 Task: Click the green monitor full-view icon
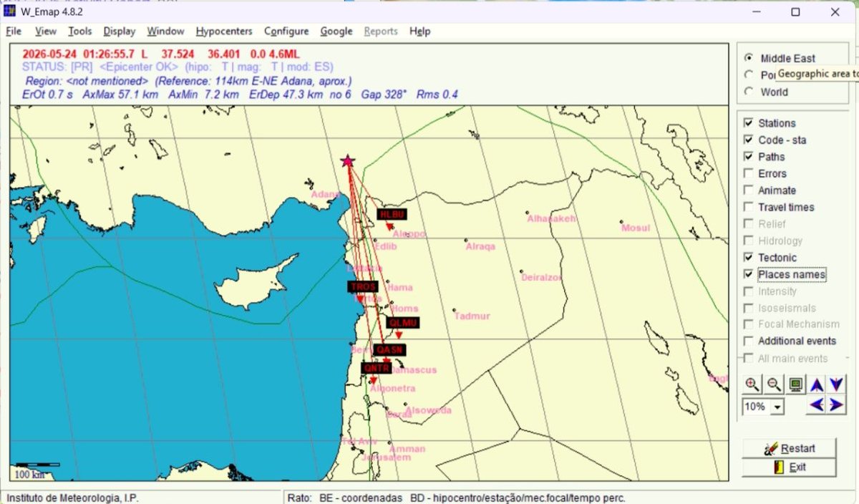[795, 384]
